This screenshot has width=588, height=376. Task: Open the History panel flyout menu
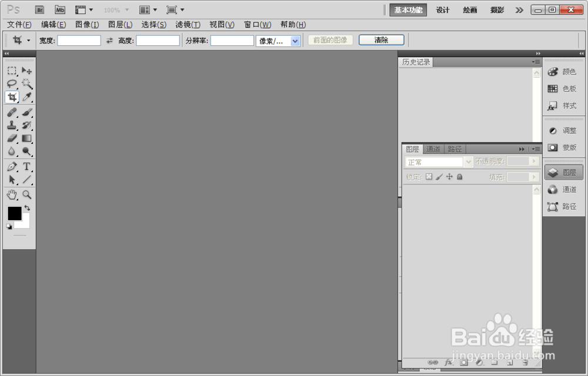pos(536,62)
